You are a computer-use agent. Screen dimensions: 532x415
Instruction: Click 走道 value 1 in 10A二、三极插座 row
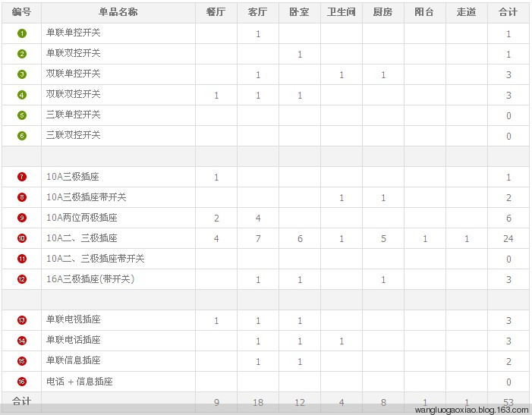(467, 239)
